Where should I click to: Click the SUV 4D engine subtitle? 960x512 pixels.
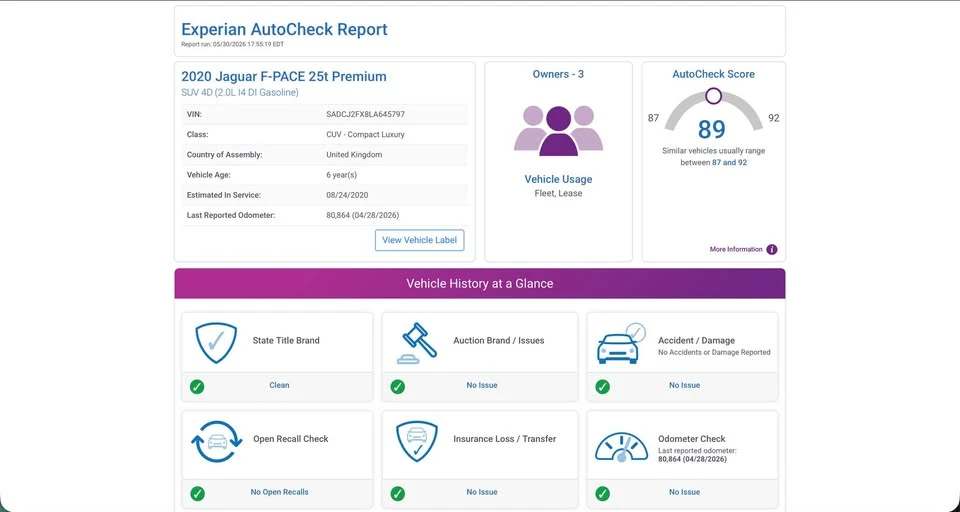click(240, 92)
